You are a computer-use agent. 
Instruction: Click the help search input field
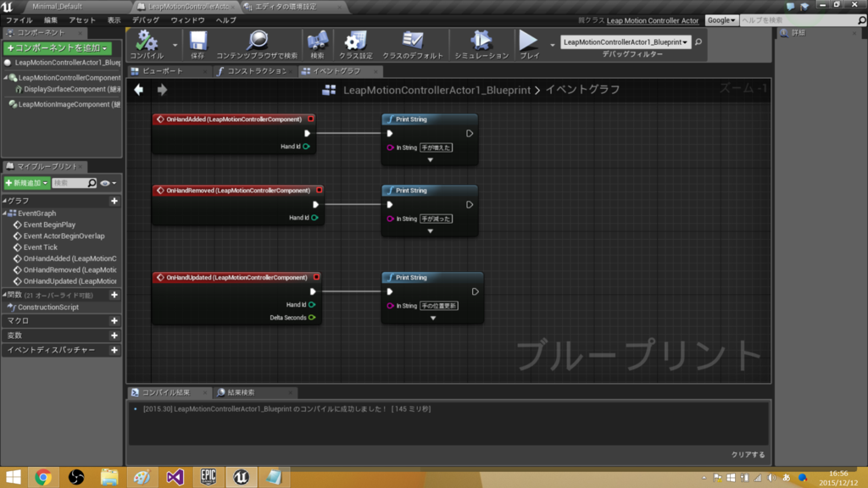tap(798, 20)
